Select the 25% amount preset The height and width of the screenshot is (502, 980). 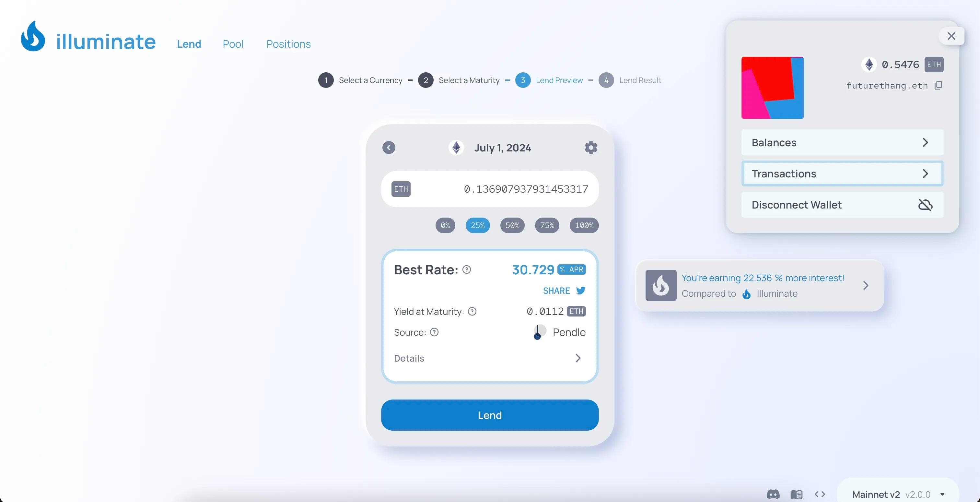(x=477, y=225)
